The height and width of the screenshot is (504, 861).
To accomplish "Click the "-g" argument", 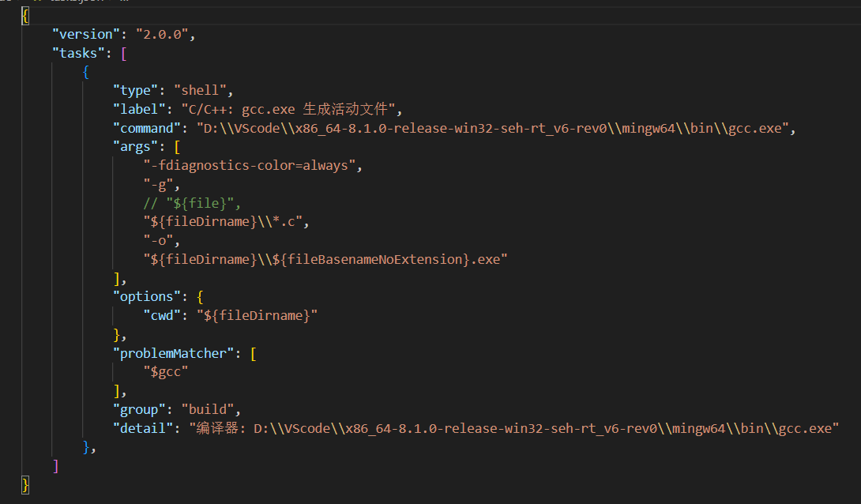I will click(x=158, y=185).
